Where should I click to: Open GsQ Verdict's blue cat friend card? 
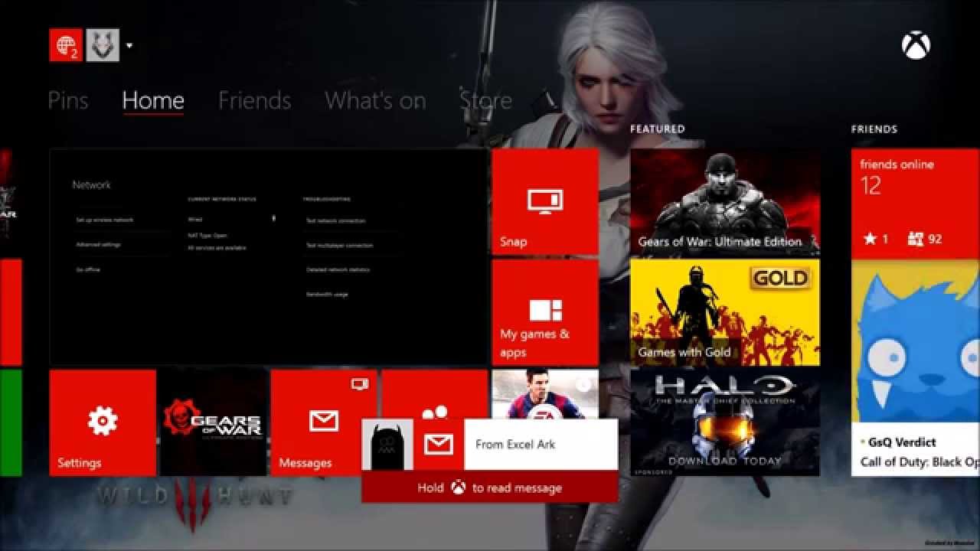[916, 367]
